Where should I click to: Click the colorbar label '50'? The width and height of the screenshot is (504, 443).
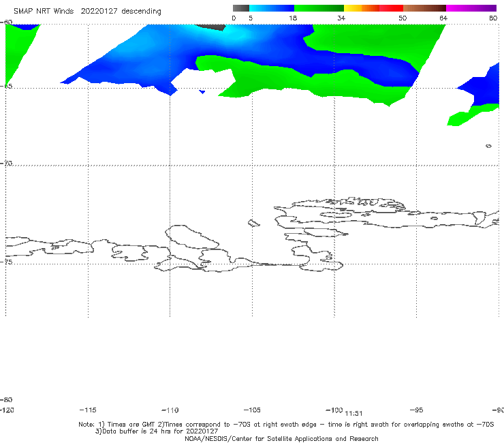click(x=403, y=18)
